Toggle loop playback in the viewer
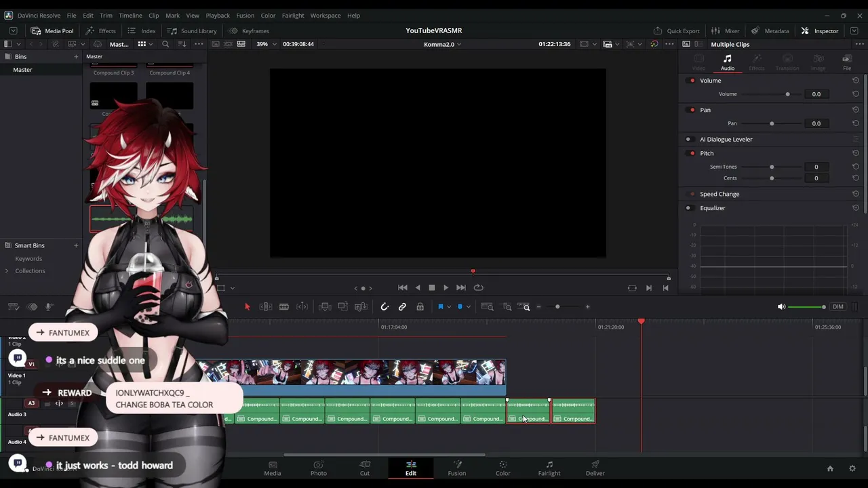This screenshot has height=488, width=868. (x=478, y=288)
